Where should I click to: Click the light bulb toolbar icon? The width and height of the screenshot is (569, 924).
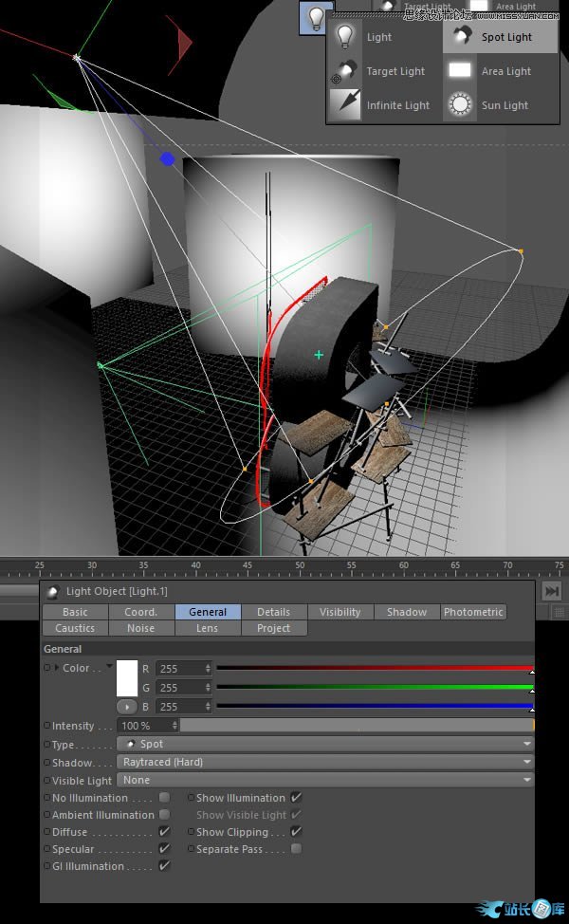pos(316,18)
